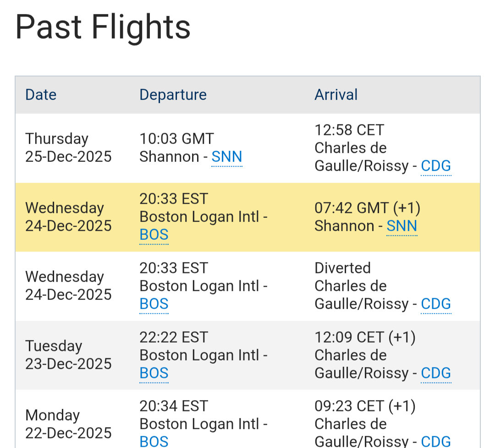Open the SNN link for the 07:42 GMT arrival
This screenshot has width=495, height=448.
click(401, 226)
